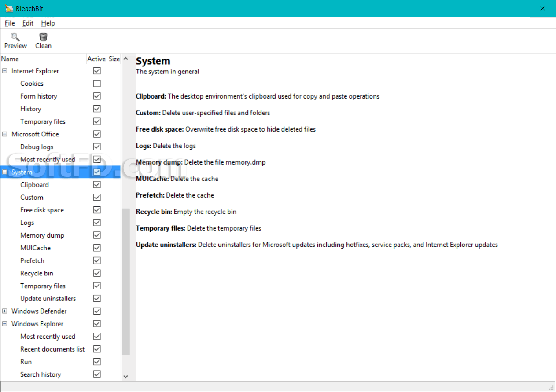Maximize the BleachBit window
The height and width of the screenshot is (392, 556).
pos(518,8)
